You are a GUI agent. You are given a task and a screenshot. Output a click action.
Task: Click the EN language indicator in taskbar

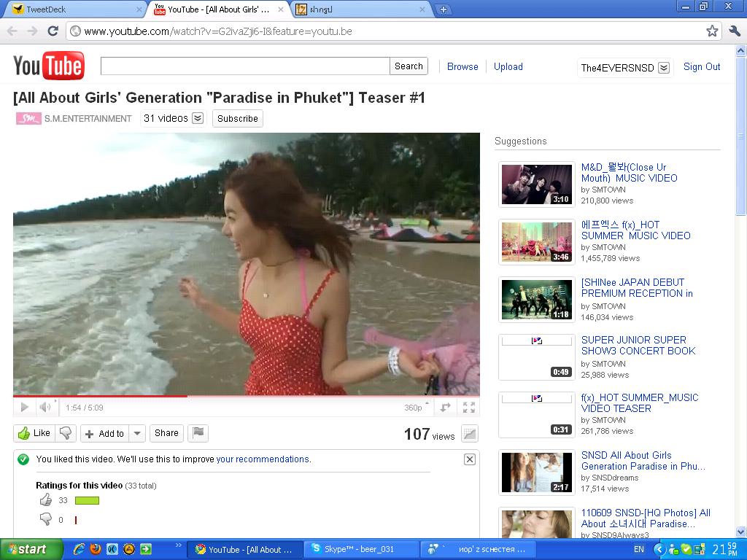[x=639, y=549]
